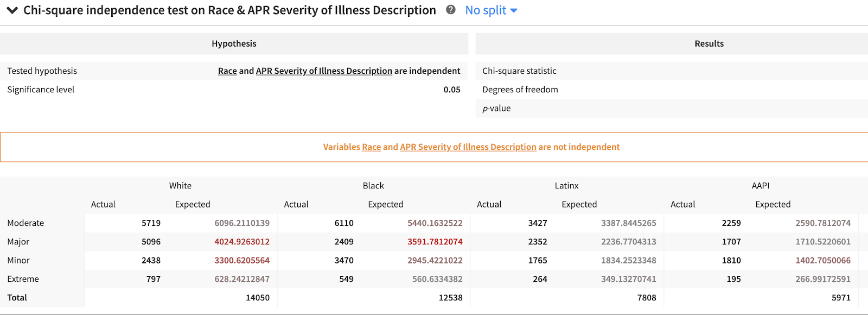Open the No split dropdown
The width and height of the screenshot is (868, 315).
[x=491, y=10]
